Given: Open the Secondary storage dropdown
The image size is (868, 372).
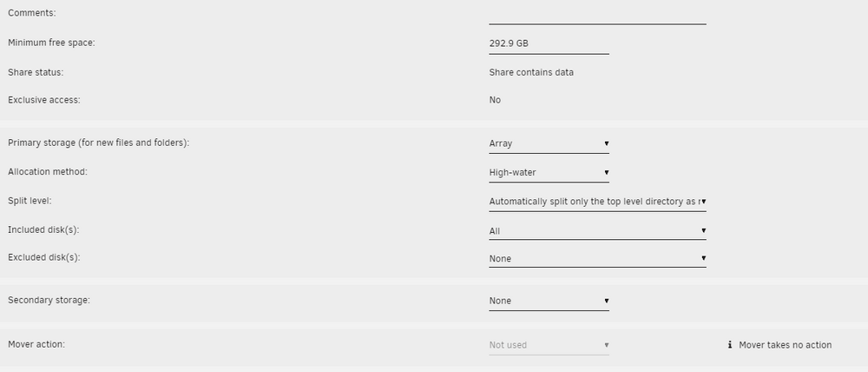Looking at the screenshot, I should coord(549,301).
